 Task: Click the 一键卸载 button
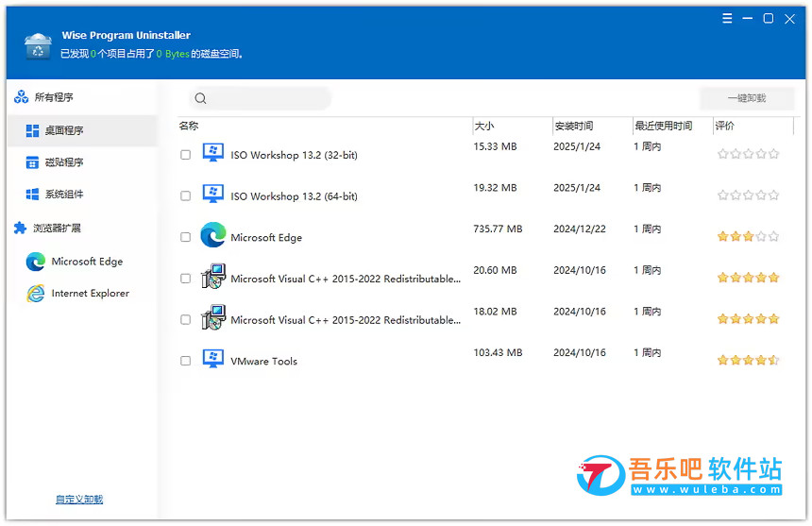click(747, 98)
